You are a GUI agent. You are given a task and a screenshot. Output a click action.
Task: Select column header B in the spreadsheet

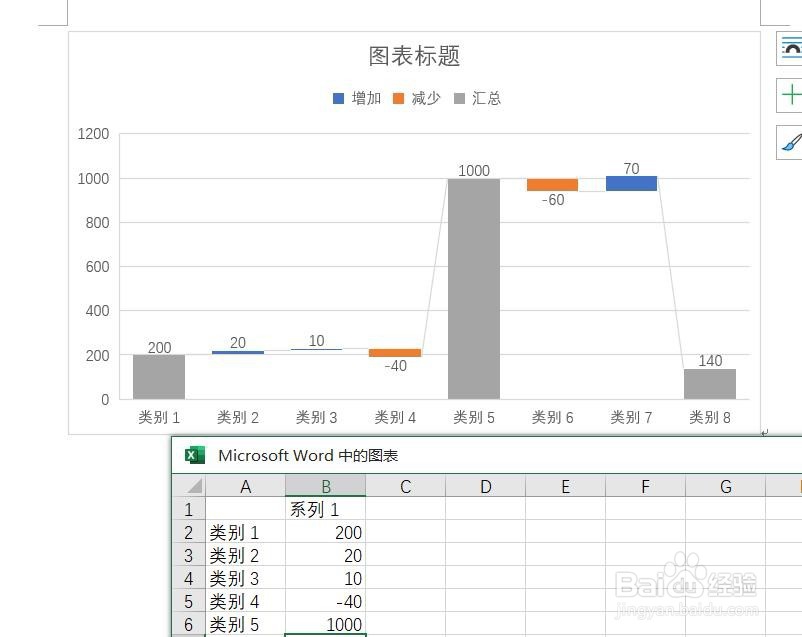click(x=326, y=486)
